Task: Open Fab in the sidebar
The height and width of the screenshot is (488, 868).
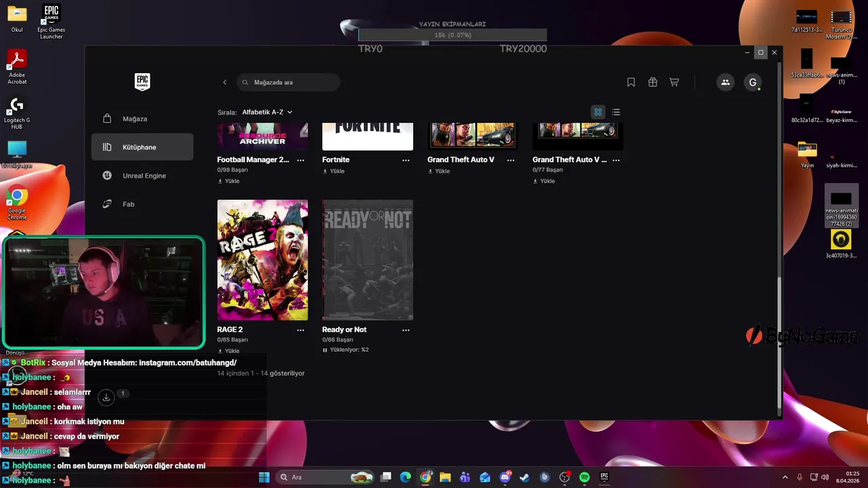Action: tap(142, 204)
